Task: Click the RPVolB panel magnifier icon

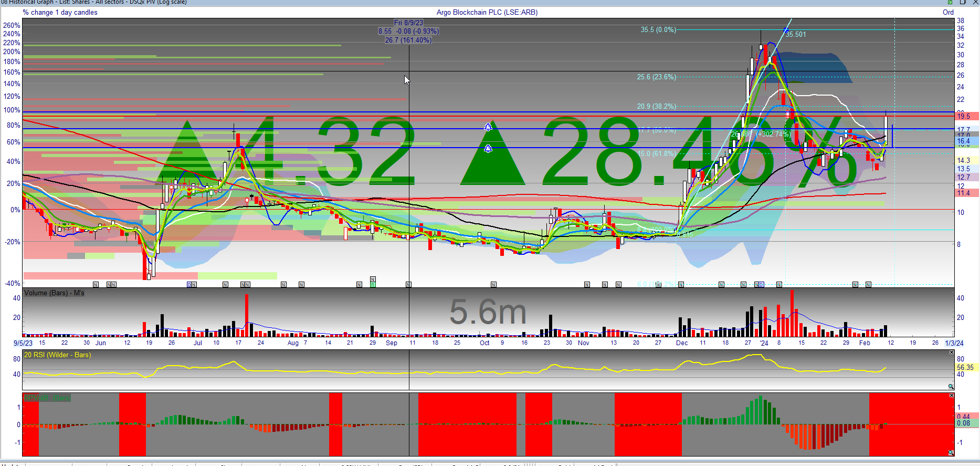Action: [951, 453]
